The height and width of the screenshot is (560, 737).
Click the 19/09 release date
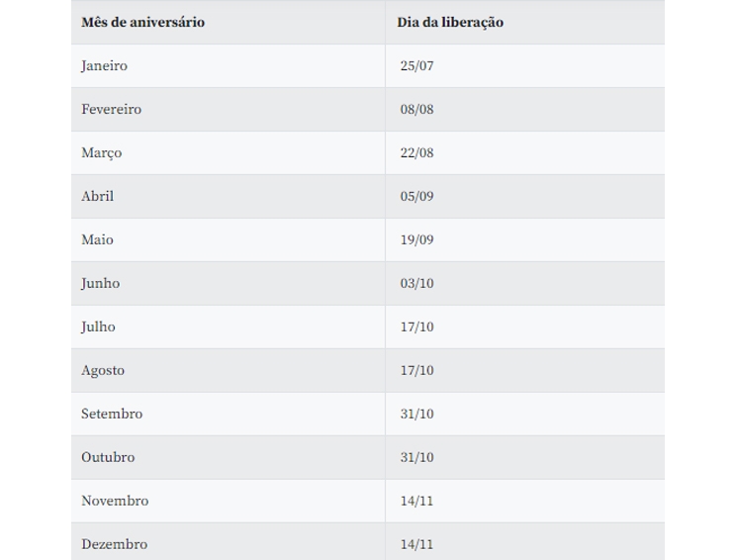click(x=416, y=239)
